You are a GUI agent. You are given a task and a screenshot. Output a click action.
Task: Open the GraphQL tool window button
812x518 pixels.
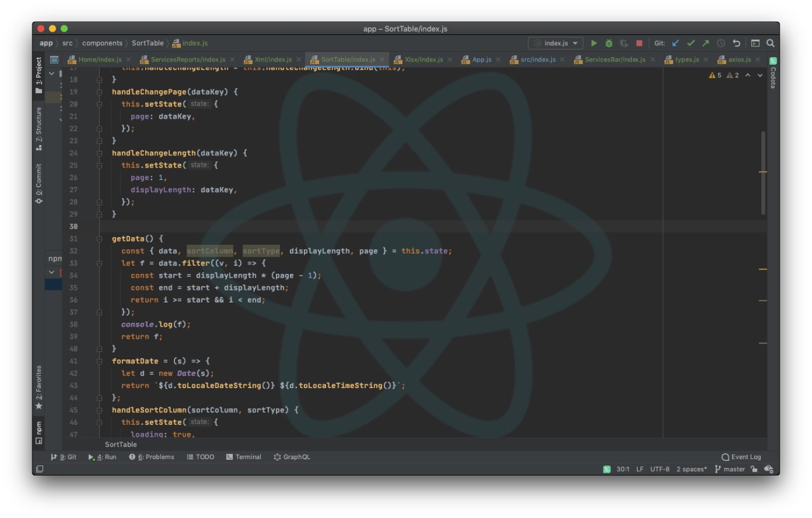292,456
